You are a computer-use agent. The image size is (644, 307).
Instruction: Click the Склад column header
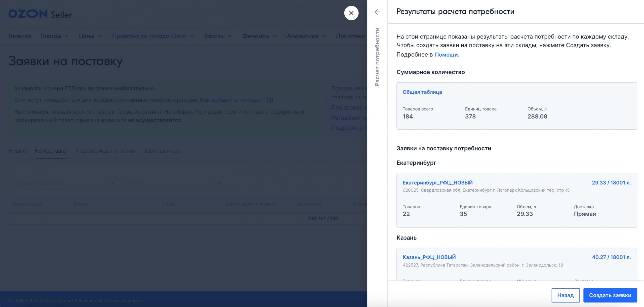coord(168,204)
